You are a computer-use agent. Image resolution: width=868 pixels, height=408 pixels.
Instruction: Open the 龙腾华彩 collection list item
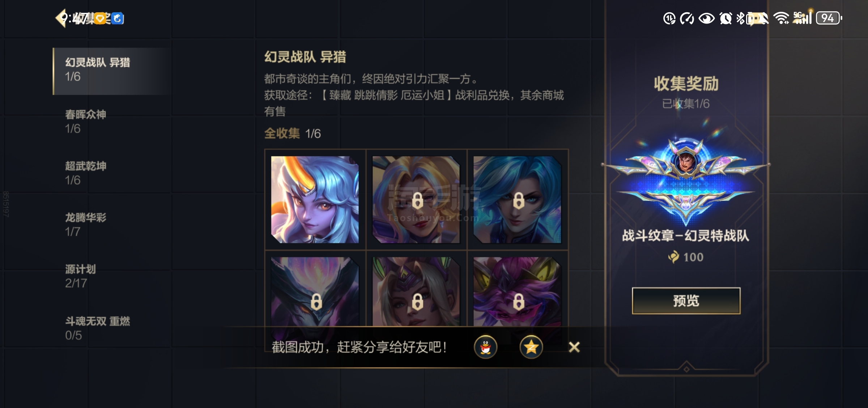coord(112,224)
